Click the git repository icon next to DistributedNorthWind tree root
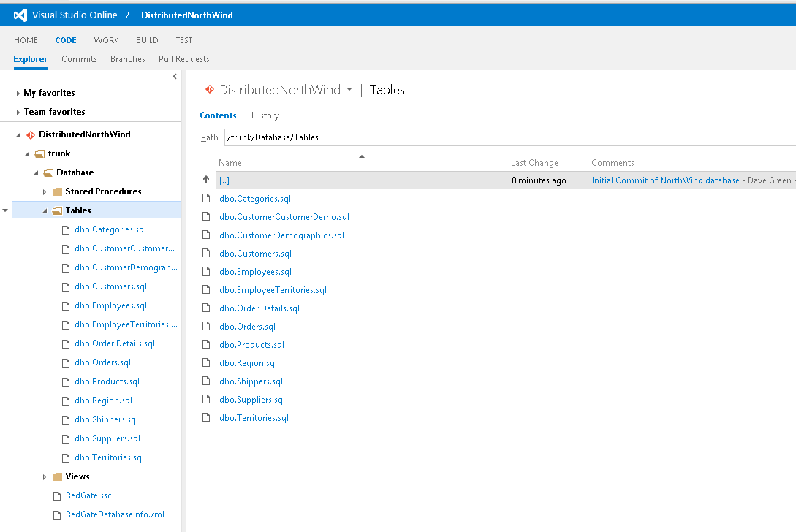796x532 pixels. tap(31, 134)
